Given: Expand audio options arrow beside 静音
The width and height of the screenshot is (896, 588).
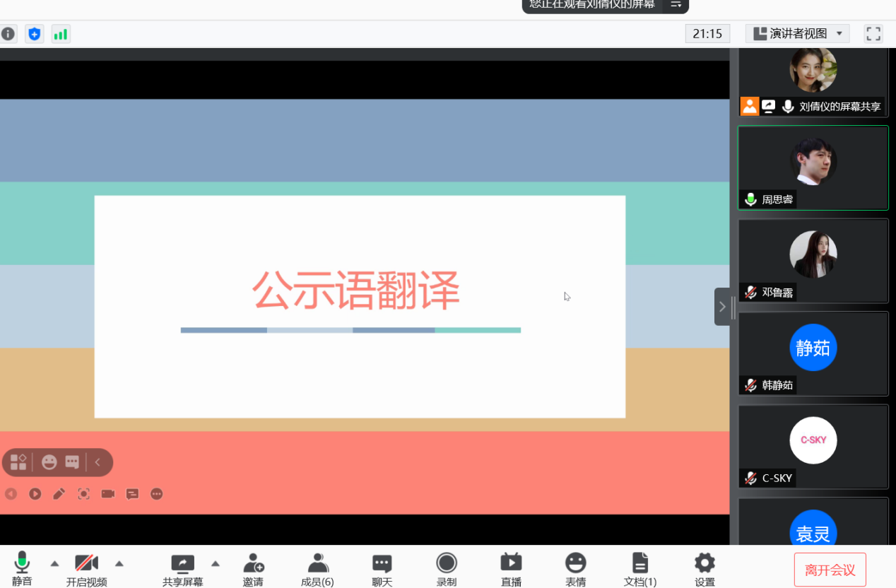Looking at the screenshot, I should coord(54,563).
